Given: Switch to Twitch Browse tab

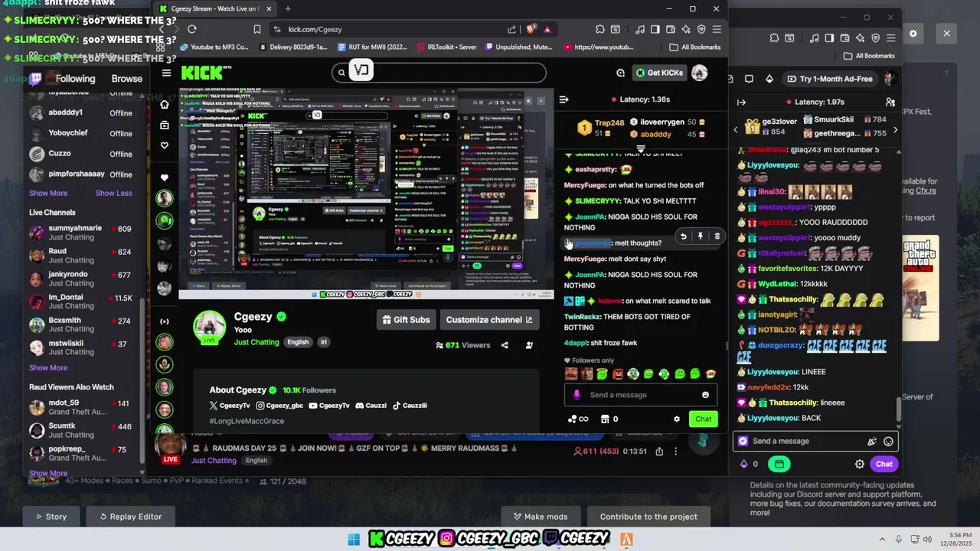Looking at the screenshot, I should tap(127, 78).
